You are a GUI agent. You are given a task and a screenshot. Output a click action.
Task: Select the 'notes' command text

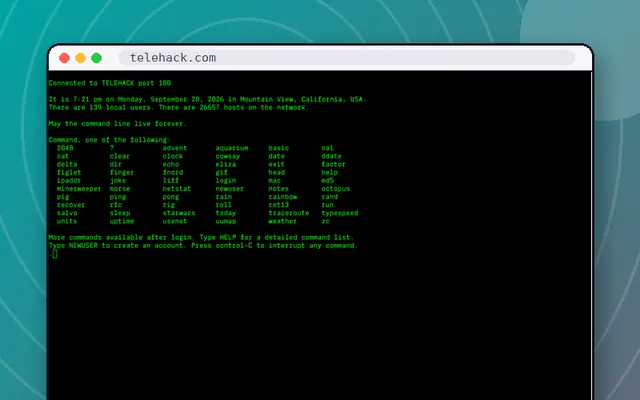click(279, 189)
